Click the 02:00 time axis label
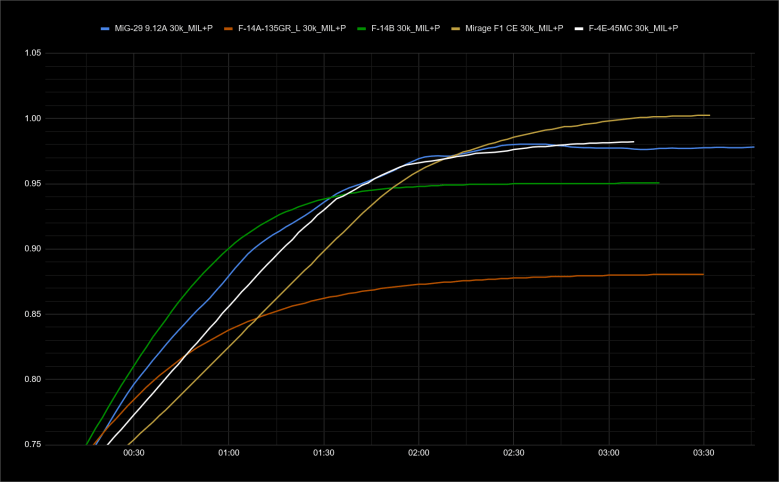 pyautogui.click(x=419, y=454)
